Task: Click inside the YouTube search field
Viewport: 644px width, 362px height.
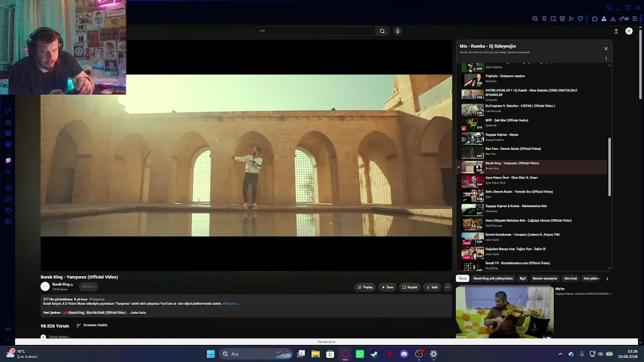Action: tap(316, 31)
